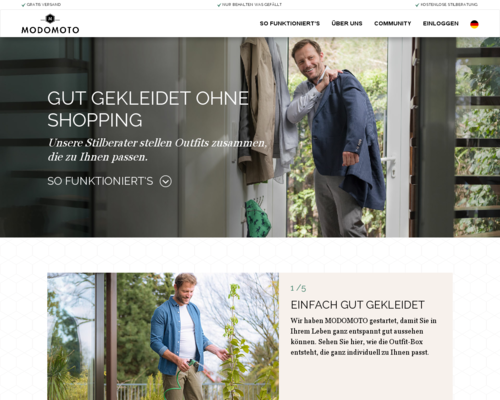The image size is (500, 400).
Task: Click the 1/5 slide step indicator
Action: (298, 288)
